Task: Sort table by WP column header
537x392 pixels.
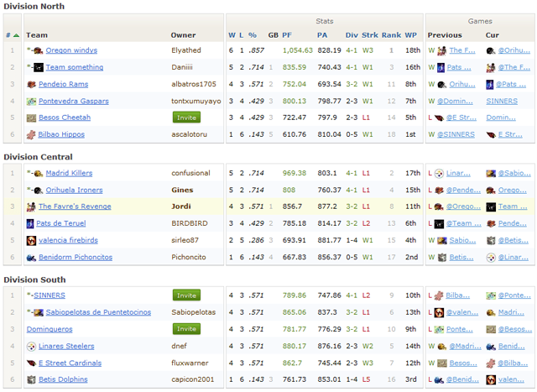Action: [x=412, y=35]
